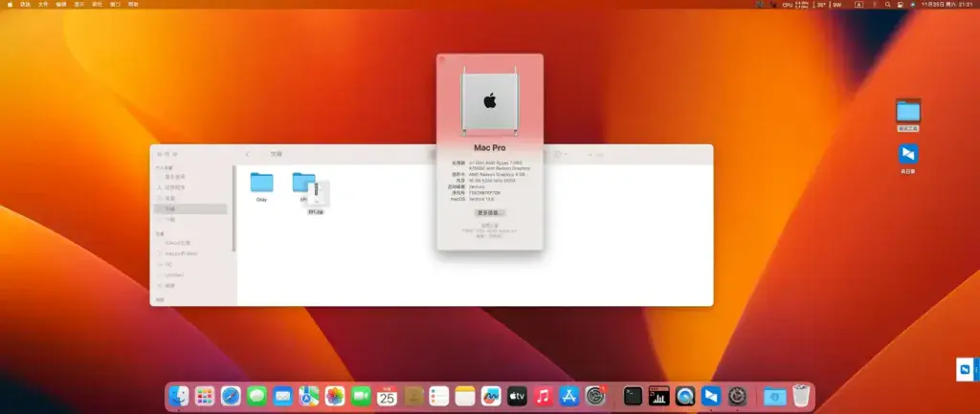Viewport: 980px width, 414px height.
Task: Open the blue folder on the desktop
Action: (908, 112)
